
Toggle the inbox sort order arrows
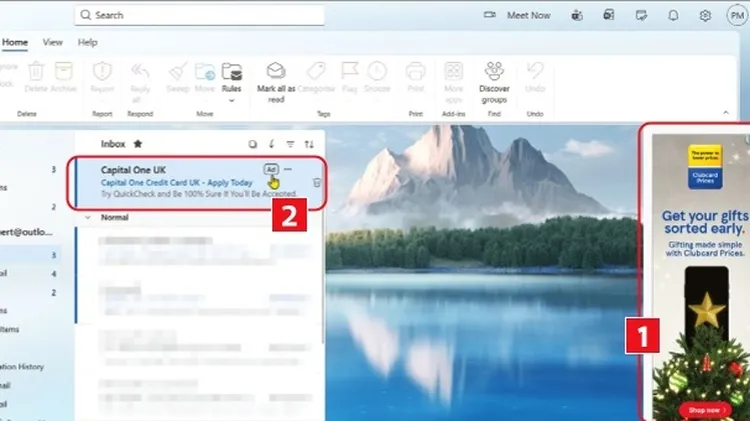(x=309, y=144)
